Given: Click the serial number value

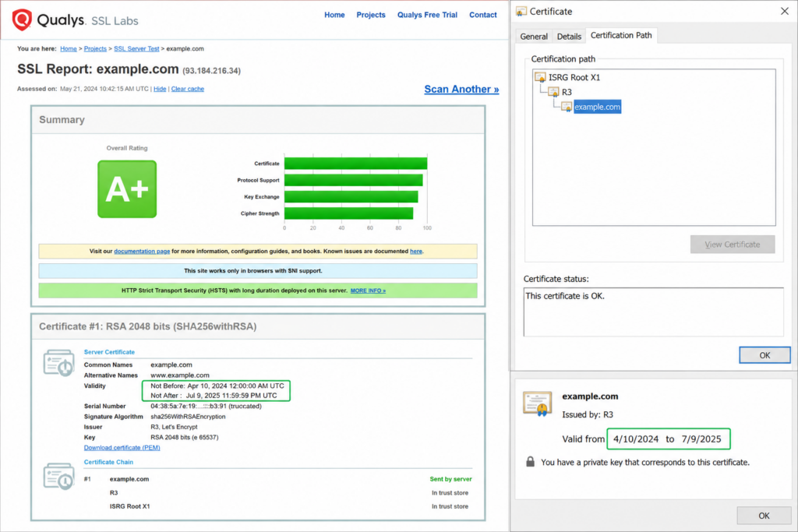Looking at the screenshot, I should pyautogui.click(x=206, y=407).
